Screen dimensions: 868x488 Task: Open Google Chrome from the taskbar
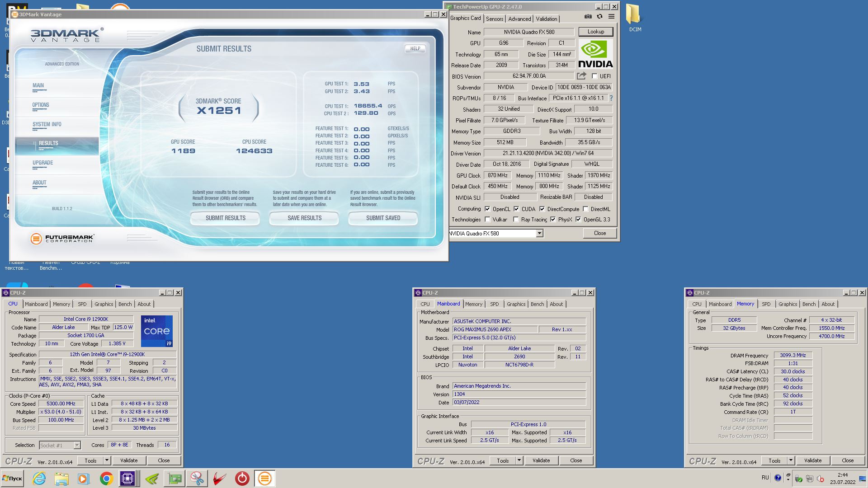[106, 479]
